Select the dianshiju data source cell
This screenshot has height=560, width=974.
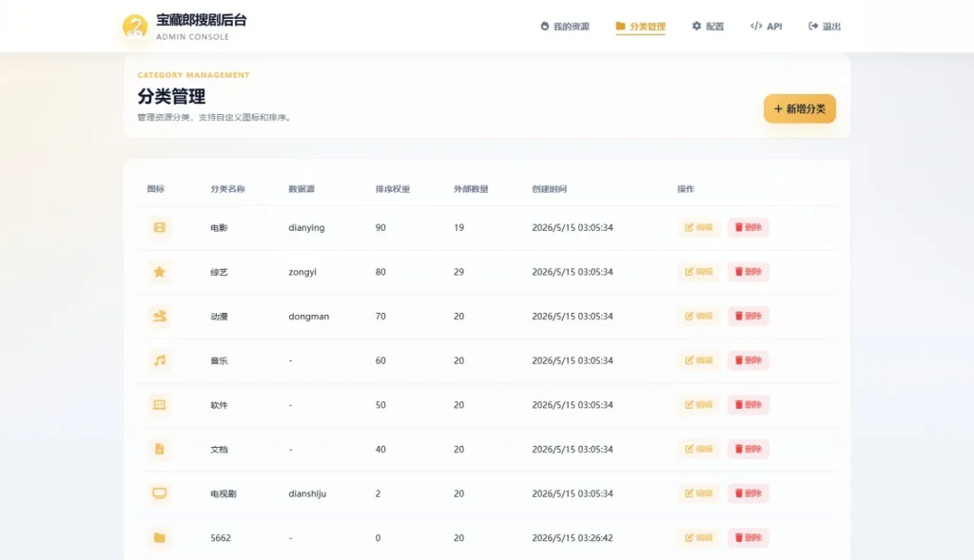(x=307, y=493)
